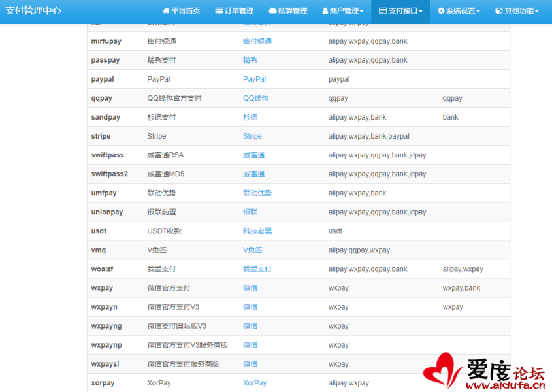
Task: Click the USDT收款 description
Action: pos(164,231)
